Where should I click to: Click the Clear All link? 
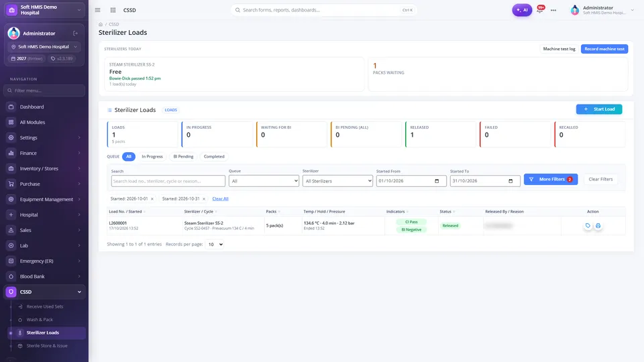pyautogui.click(x=220, y=198)
